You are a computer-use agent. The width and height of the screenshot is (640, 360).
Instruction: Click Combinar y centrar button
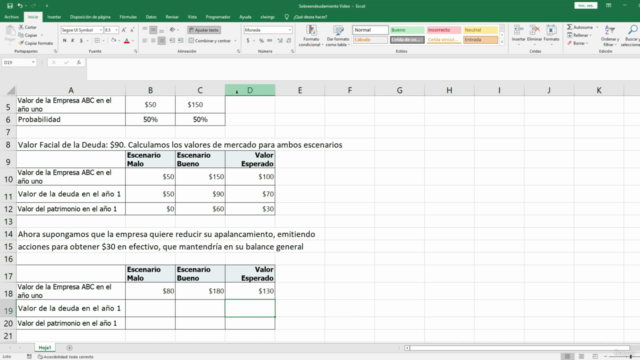coord(209,40)
